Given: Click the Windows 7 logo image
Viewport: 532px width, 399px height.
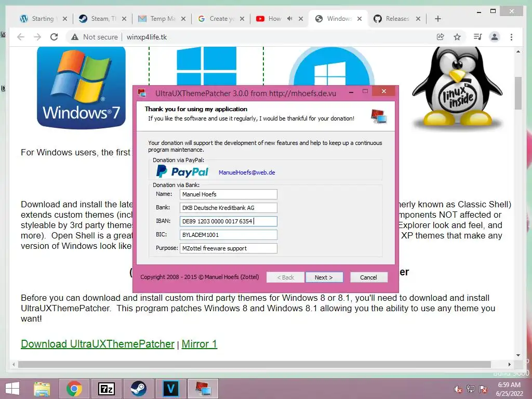Looking at the screenshot, I should point(81,87).
